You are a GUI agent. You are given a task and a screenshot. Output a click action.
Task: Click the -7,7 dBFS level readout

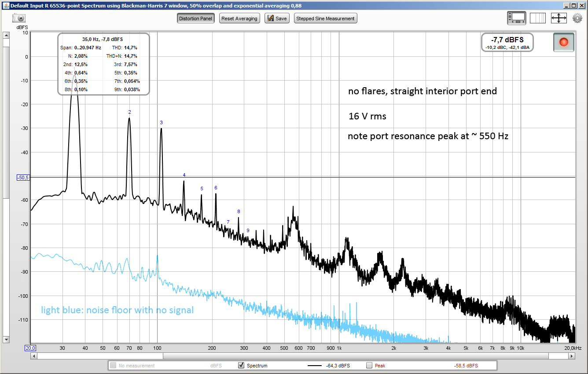click(x=507, y=40)
